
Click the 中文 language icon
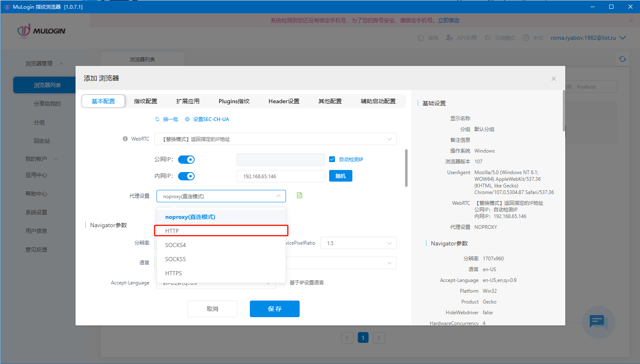click(x=526, y=38)
